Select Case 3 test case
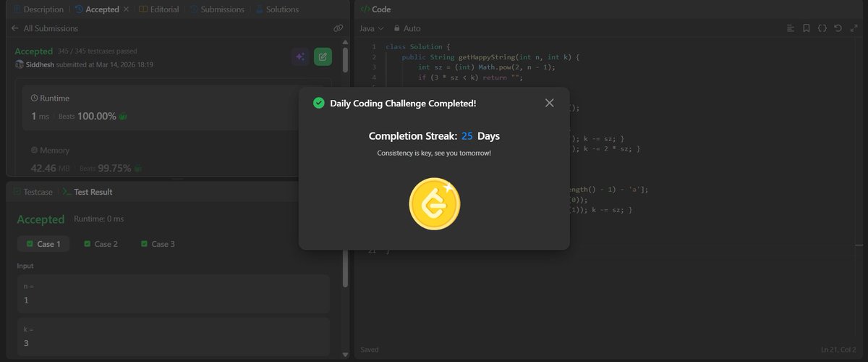Screen dimensions: 868x362 (158, 244)
